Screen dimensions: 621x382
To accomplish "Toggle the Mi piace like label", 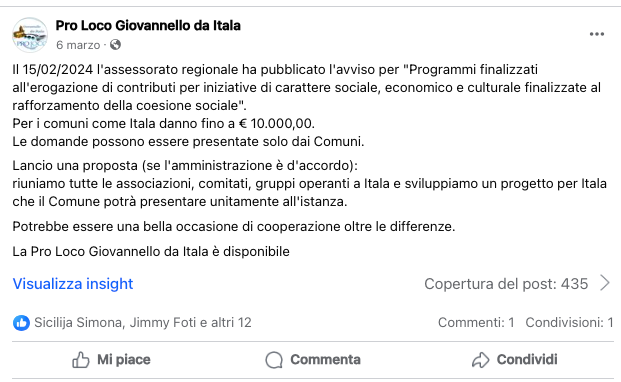I will click(124, 359).
